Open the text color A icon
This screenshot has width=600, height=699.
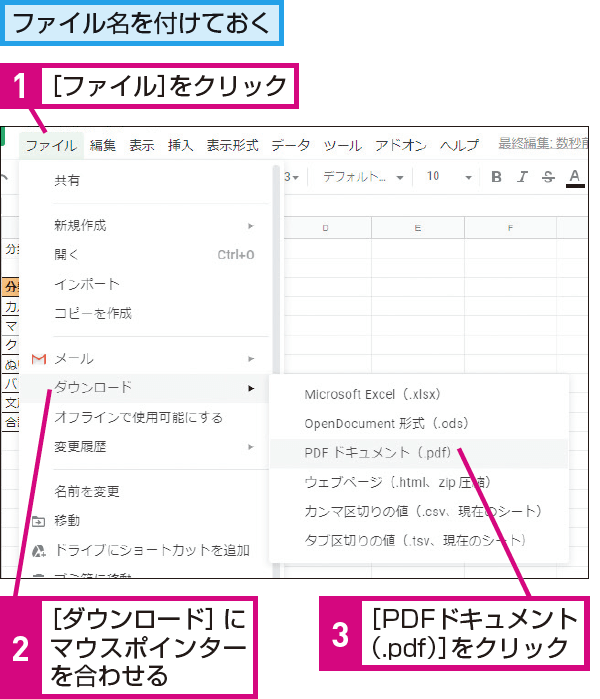click(575, 177)
